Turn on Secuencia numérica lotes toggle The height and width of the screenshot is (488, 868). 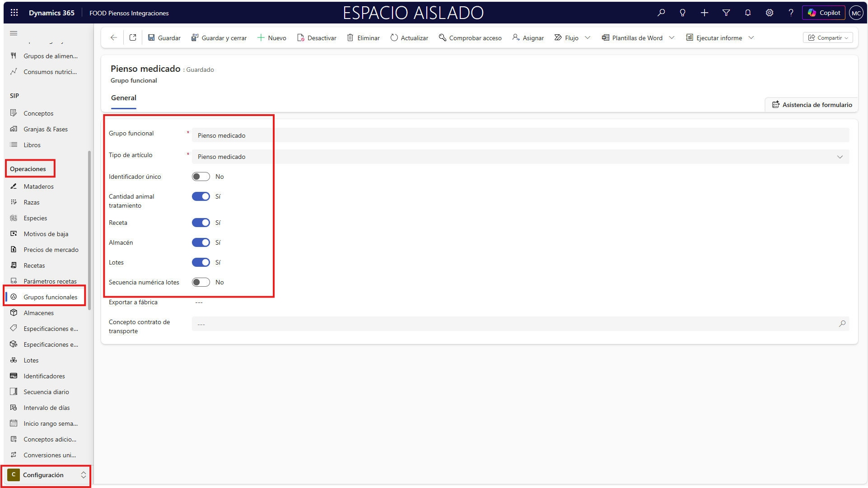(x=201, y=282)
